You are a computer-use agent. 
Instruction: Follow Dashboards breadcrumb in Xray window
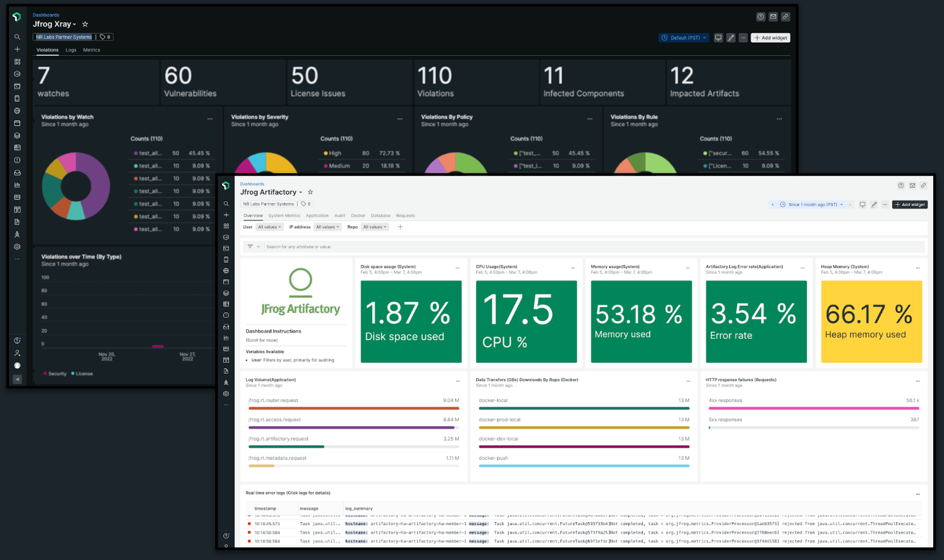click(x=46, y=15)
